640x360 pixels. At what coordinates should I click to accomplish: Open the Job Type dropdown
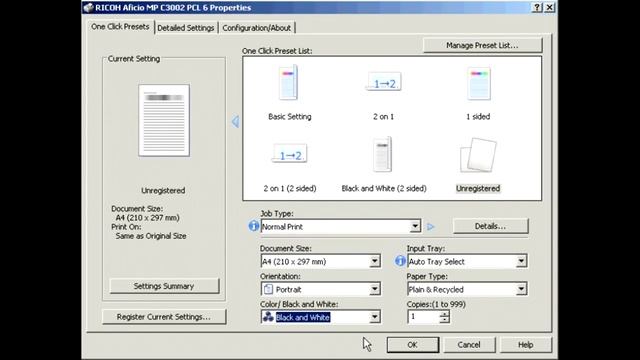[x=415, y=226]
